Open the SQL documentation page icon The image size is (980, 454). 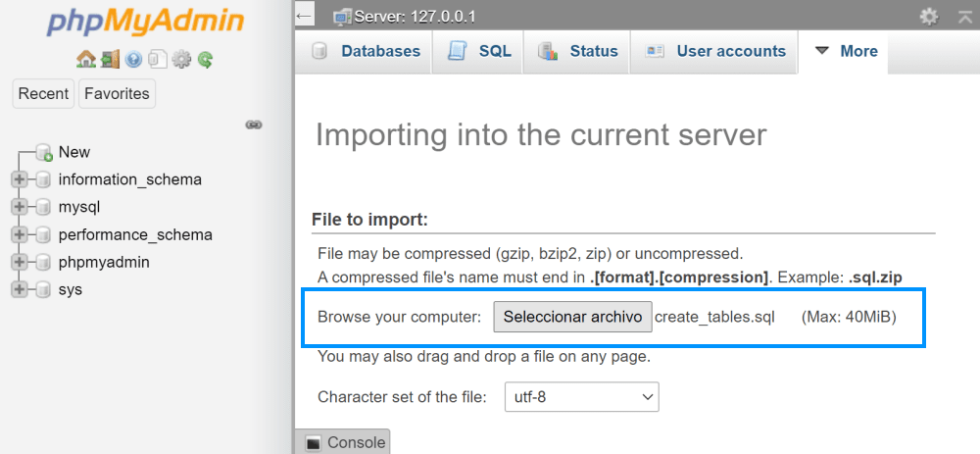tap(157, 60)
